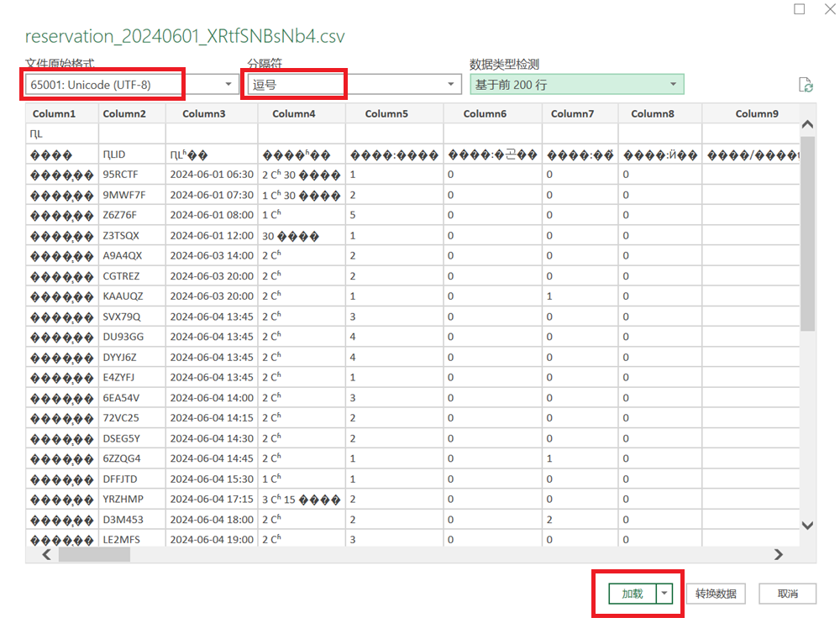Open the file origin encoding dropdown
Screen dimensions: 840x623
pyautogui.click(x=132, y=84)
